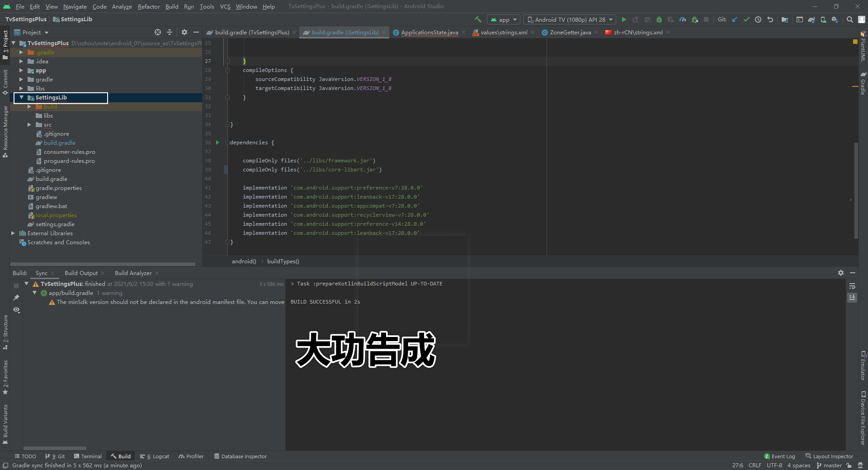Image resolution: width=868 pixels, height=470 pixels.
Task: Toggle soft-wrap in build output
Action: 852,286
